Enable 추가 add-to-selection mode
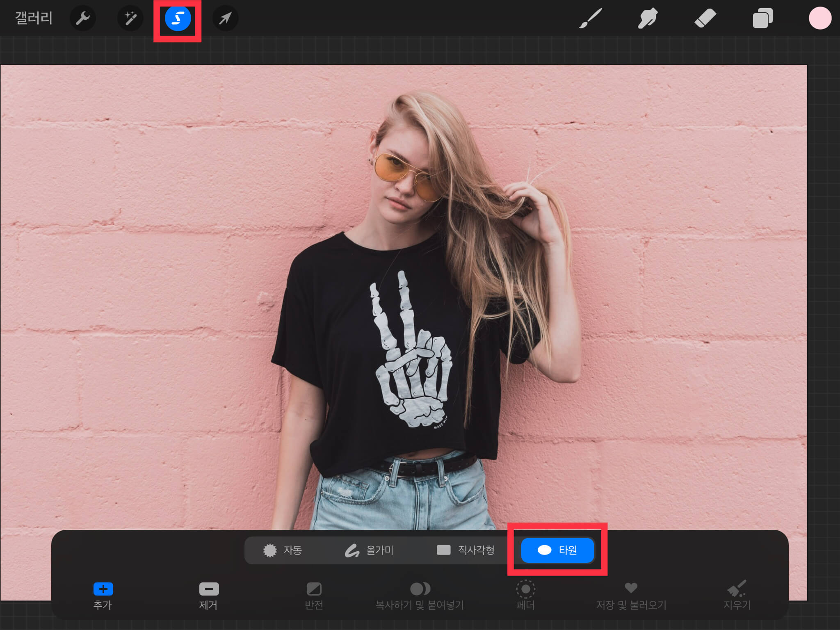The width and height of the screenshot is (840, 630). pyautogui.click(x=103, y=596)
